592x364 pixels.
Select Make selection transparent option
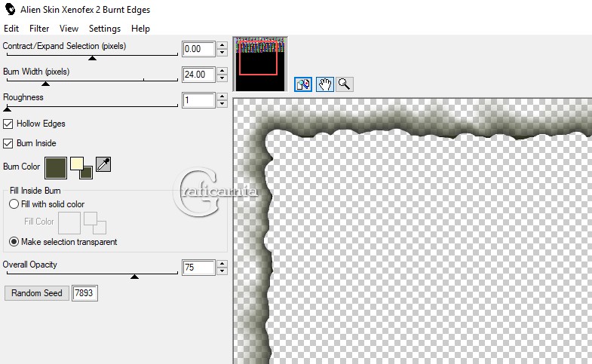coord(14,242)
